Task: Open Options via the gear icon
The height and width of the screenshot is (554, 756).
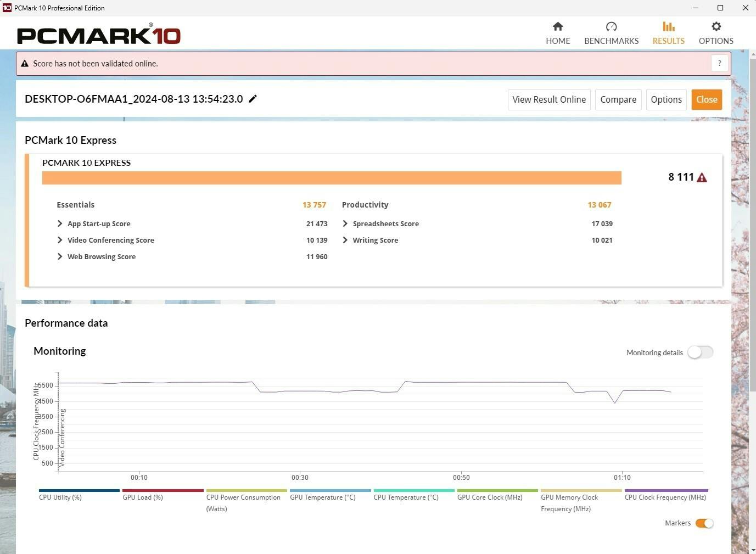Action: 716,27
